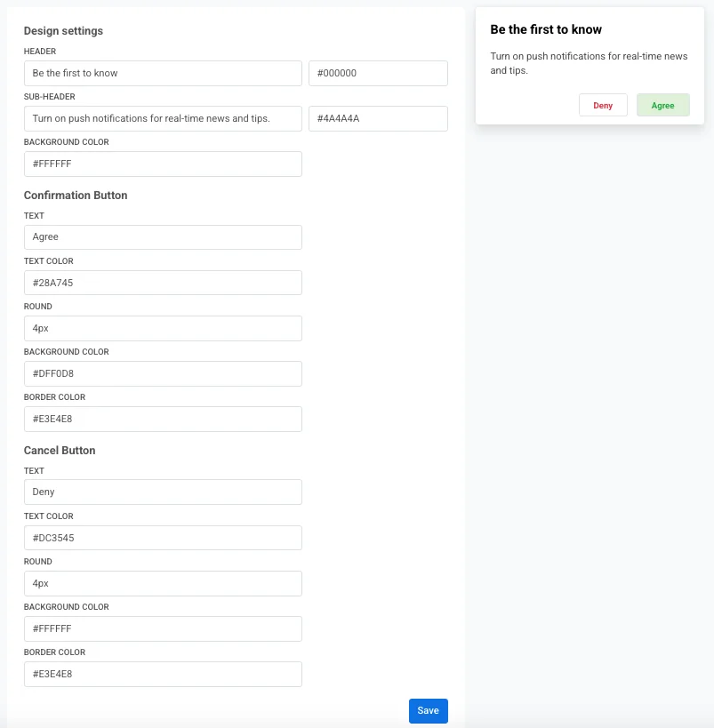Click the header color #000000 field
This screenshot has width=714, height=728.
(x=378, y=73)
